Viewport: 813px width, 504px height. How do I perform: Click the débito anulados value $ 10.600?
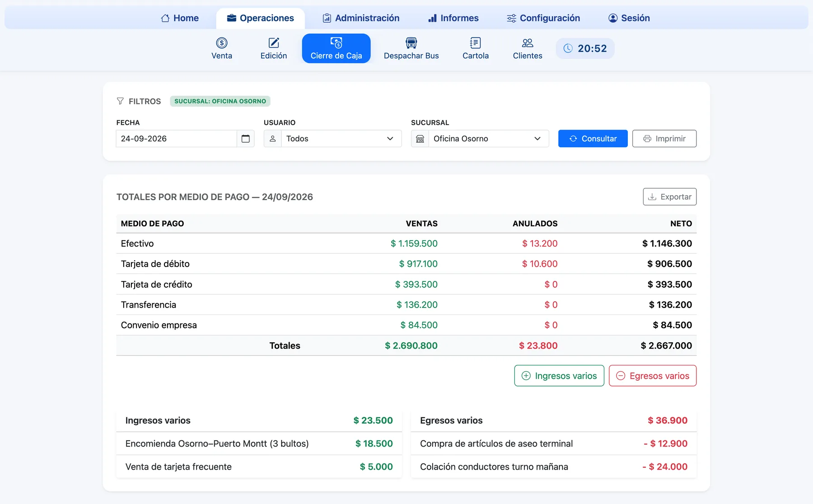click(x=540, y=264)
